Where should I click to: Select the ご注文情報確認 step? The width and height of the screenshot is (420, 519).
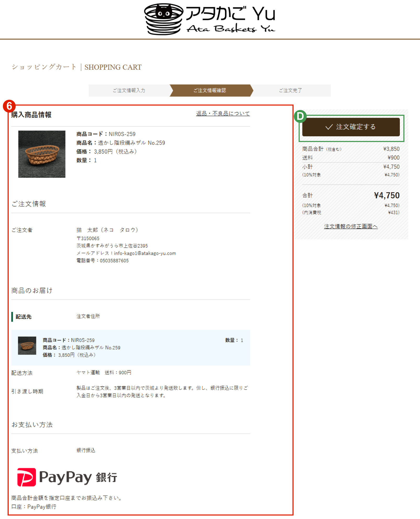pyautogui.click(x=210, y=90)
